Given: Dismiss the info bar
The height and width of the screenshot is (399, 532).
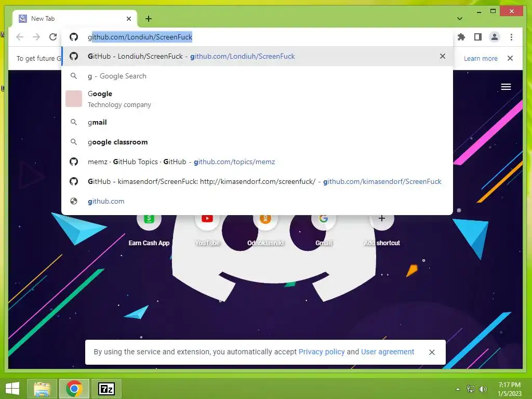Looking at the screenshot, I should (x=510, y=58).
